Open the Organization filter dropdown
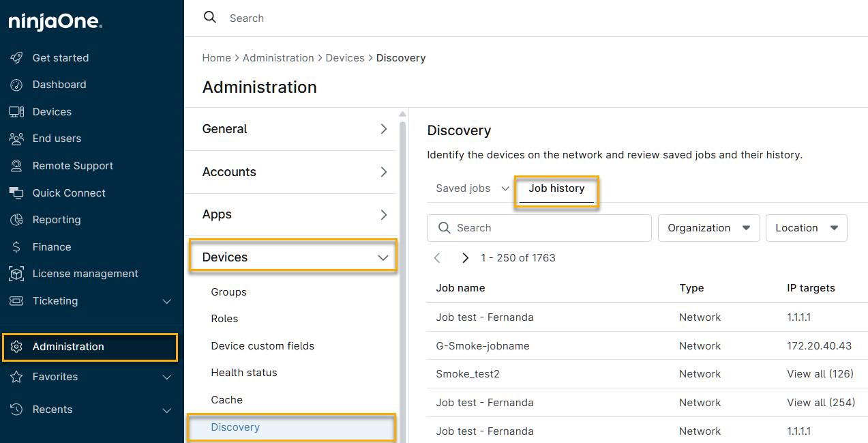The height and width of the screenshot is (443, 868). coord(709,228)
